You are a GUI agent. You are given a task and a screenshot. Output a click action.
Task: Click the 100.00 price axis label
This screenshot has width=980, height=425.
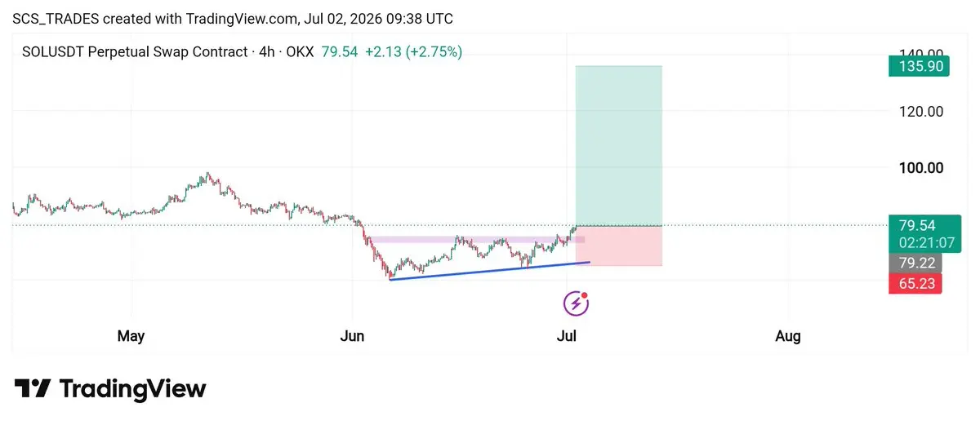tap(921, 167)
